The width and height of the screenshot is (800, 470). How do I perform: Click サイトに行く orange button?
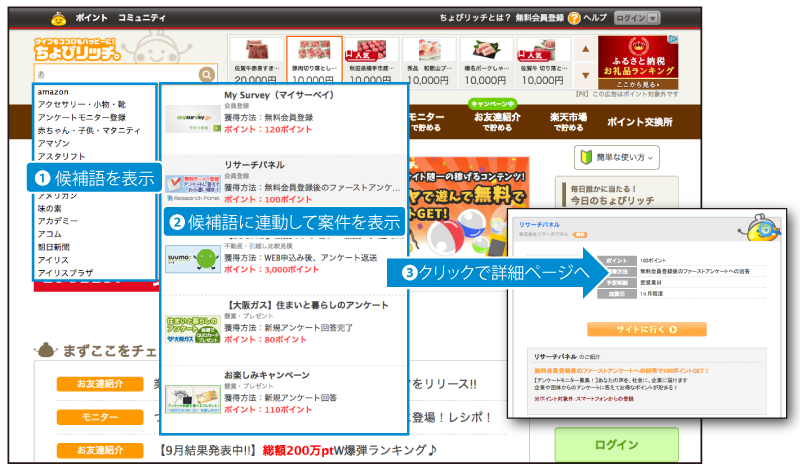pos(647,330)
